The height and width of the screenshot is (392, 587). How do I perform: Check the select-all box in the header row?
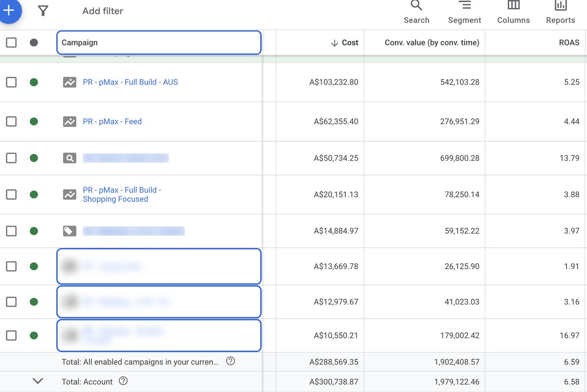tap(11, 42)
